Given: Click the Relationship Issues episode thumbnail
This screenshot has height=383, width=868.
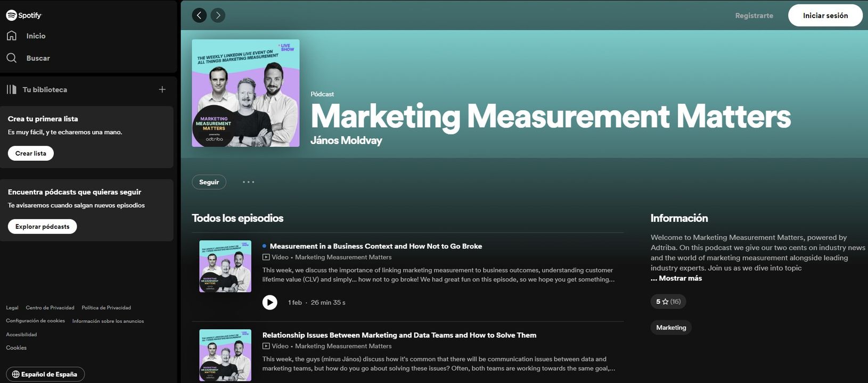Looking at the screenshot, I should click(x=225, y=355).
